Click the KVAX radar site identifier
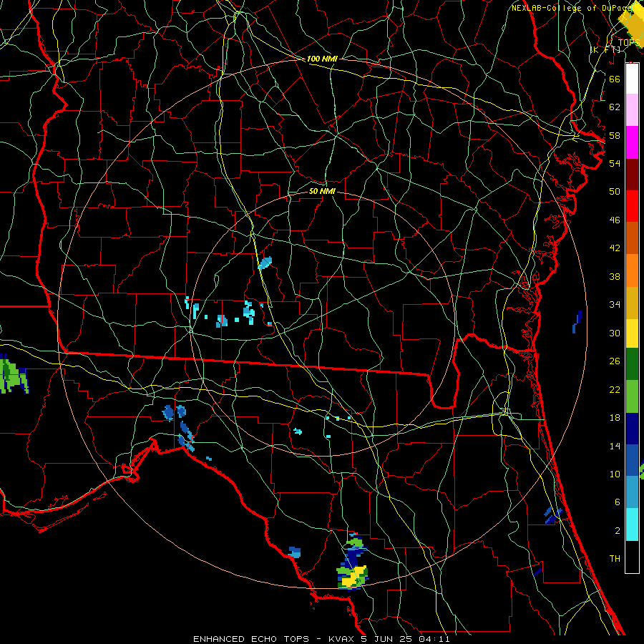Image resolution: width=644 pixels, height=644 pixels. click(x=343, y=639)
